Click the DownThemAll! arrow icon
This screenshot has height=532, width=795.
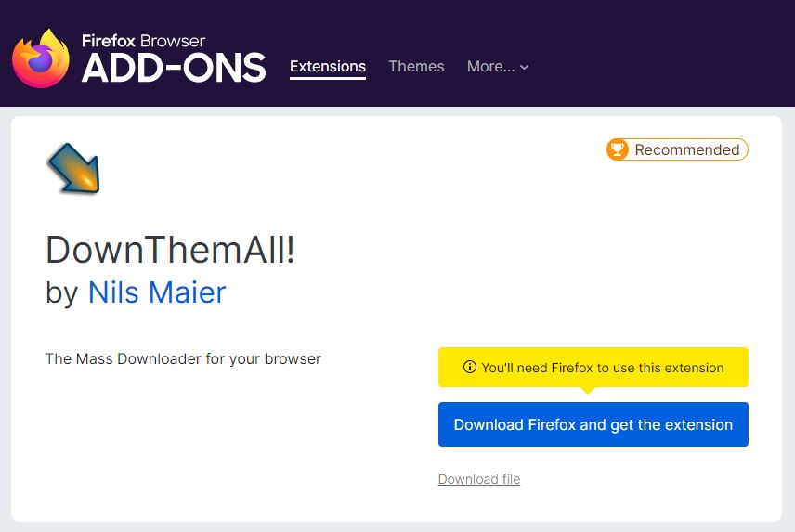pyautogui.click(x=73, y=168)
